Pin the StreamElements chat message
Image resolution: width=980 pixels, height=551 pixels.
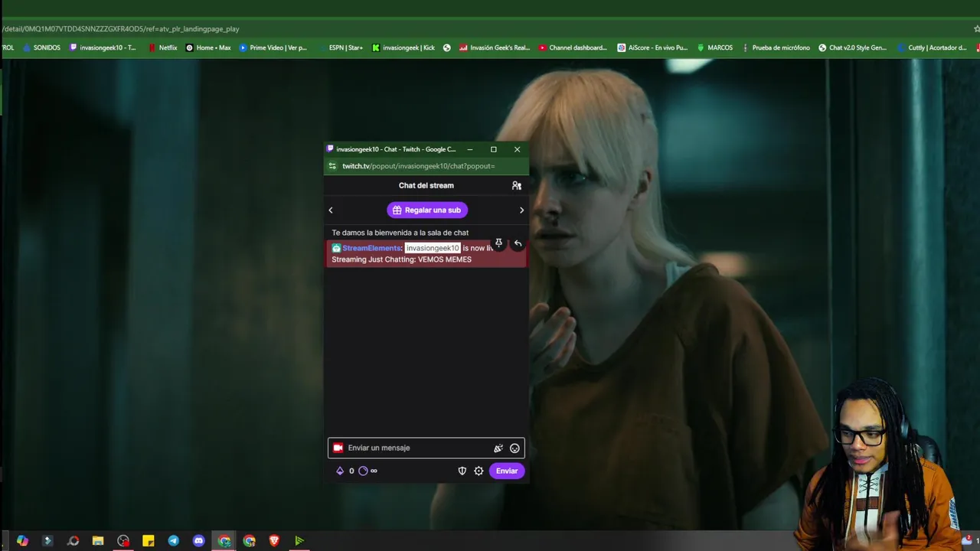[x=498, y=243]
